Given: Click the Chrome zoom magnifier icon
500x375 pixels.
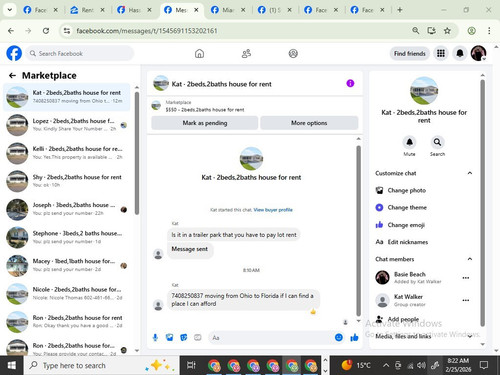Looking at the screenshot, I should point(415,31).
